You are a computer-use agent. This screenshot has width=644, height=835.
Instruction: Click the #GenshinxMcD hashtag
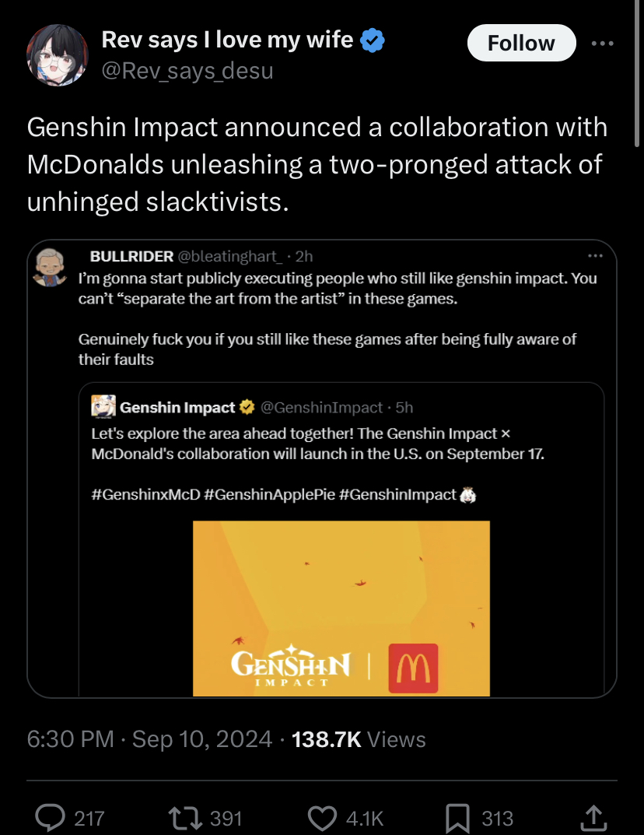pos(146,494)
